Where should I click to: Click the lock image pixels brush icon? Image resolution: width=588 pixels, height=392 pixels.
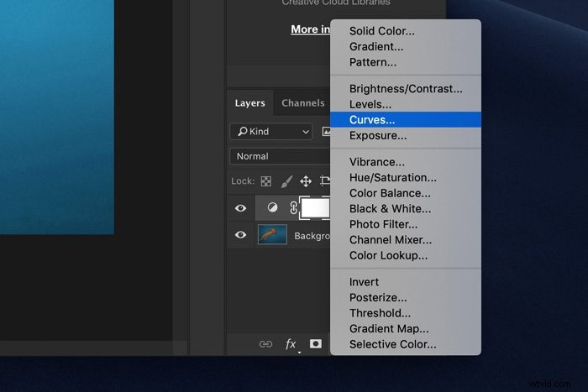point(286,181)
